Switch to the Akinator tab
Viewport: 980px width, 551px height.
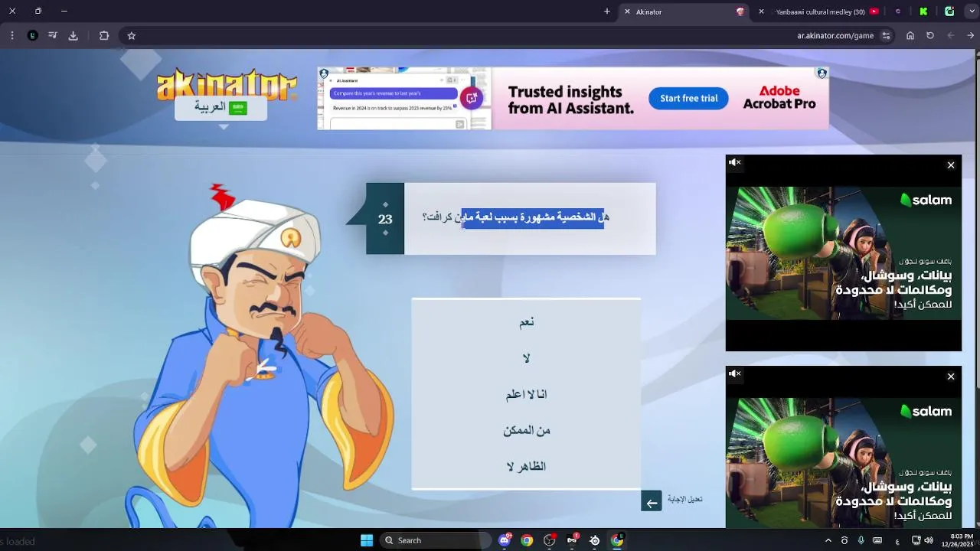coord(685,11)
